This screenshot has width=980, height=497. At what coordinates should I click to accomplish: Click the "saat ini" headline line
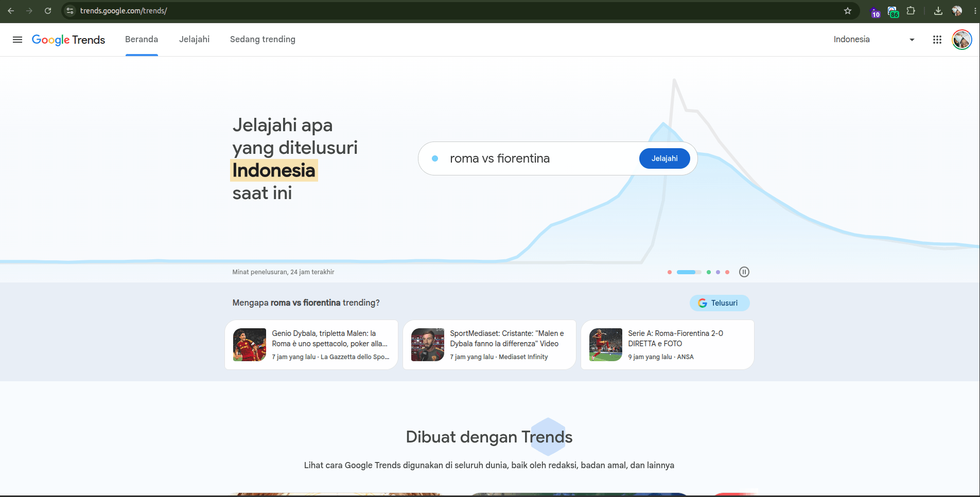262,193
